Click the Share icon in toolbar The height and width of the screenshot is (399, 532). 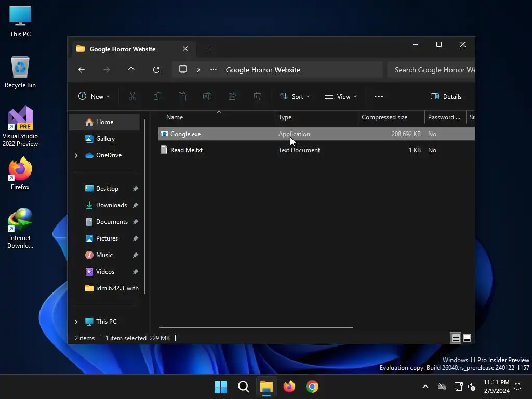click(232, 96)
